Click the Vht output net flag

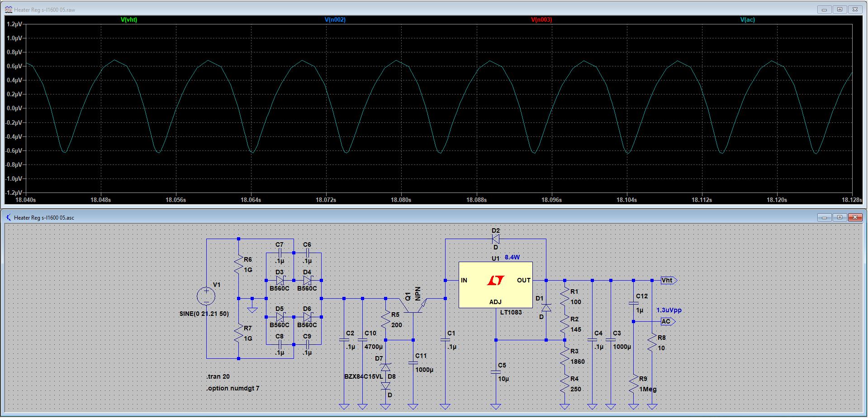coord(669,280)
